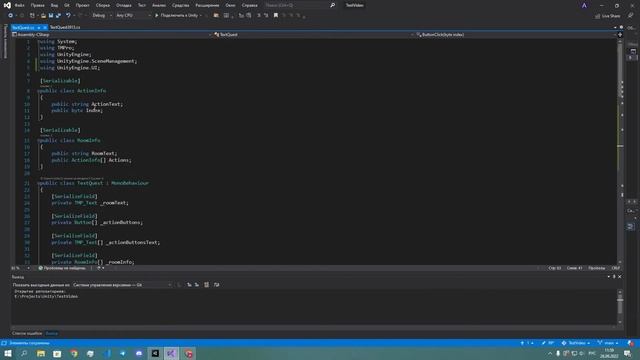
Task: Pin the TextQuest.cs editor tab
Action: [x=39, y=27]
